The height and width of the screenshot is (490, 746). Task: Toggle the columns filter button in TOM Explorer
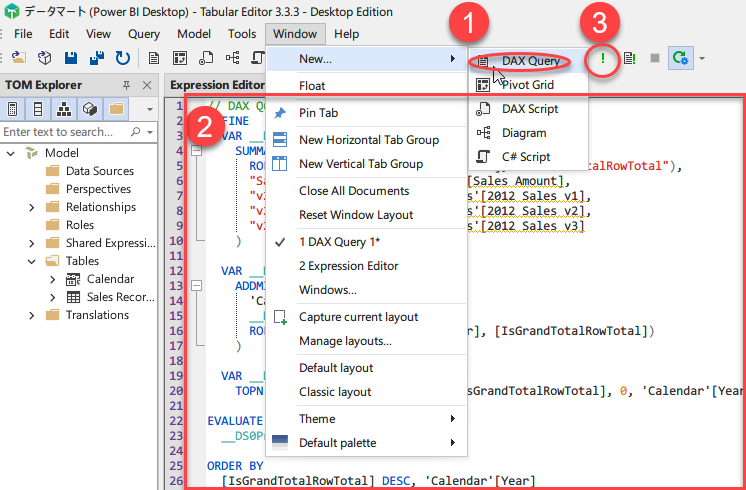38,109
